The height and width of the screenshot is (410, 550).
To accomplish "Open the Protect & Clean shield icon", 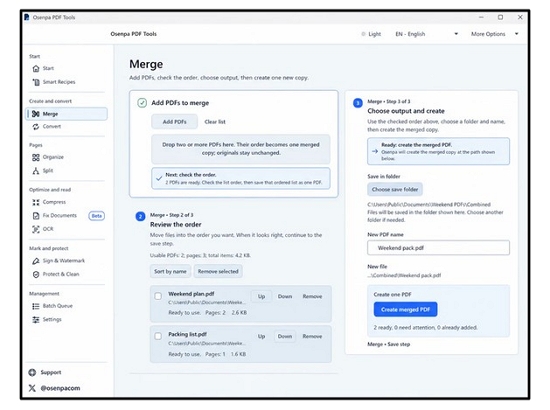I will pyautogui.click(x=36, y=275).
